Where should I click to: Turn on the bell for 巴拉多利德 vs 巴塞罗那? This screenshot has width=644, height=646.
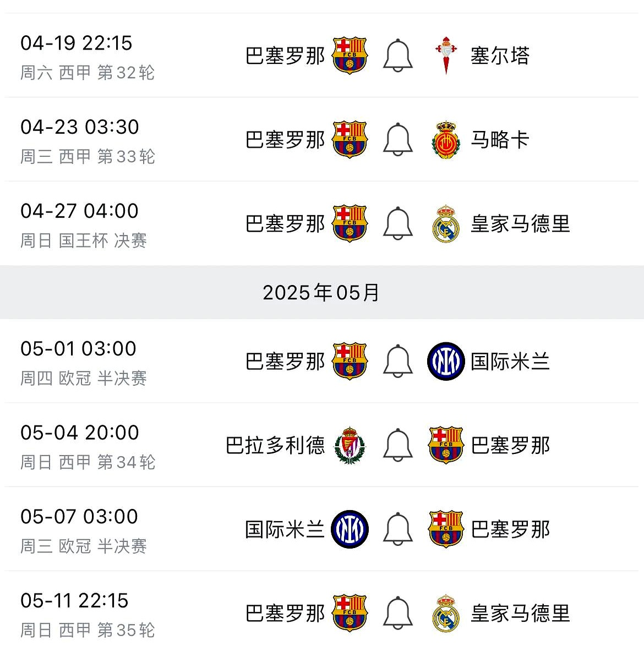coord(397,446)
